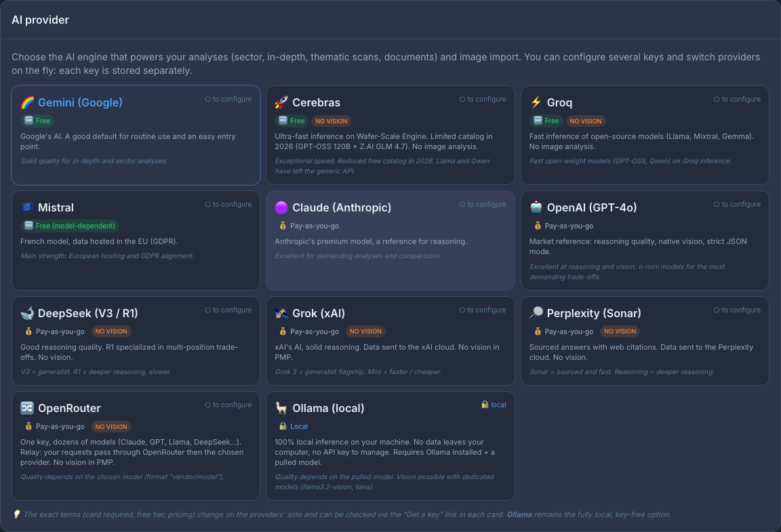Click the purple Claude circle icon

tap(281, 208)
